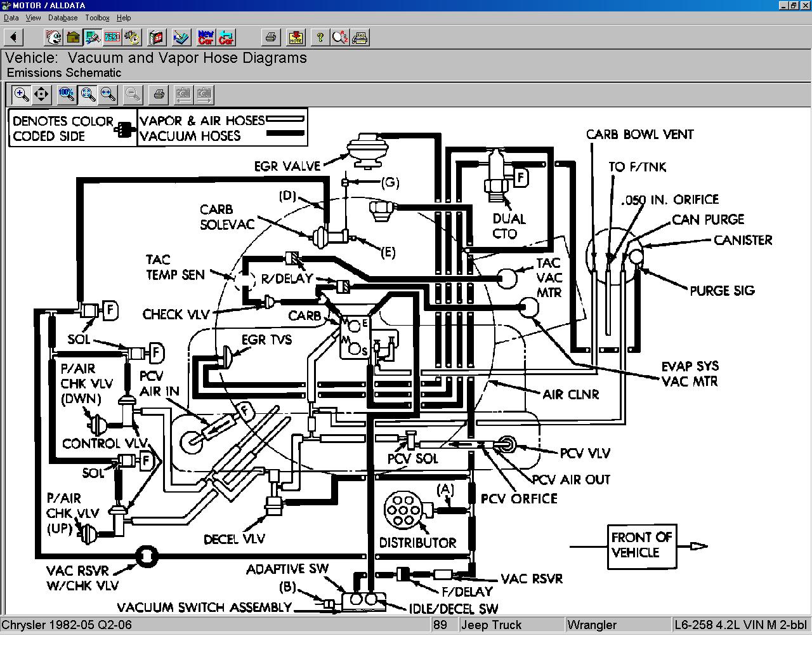Toggle the fit-to-window zoom button

pos(88,95)
